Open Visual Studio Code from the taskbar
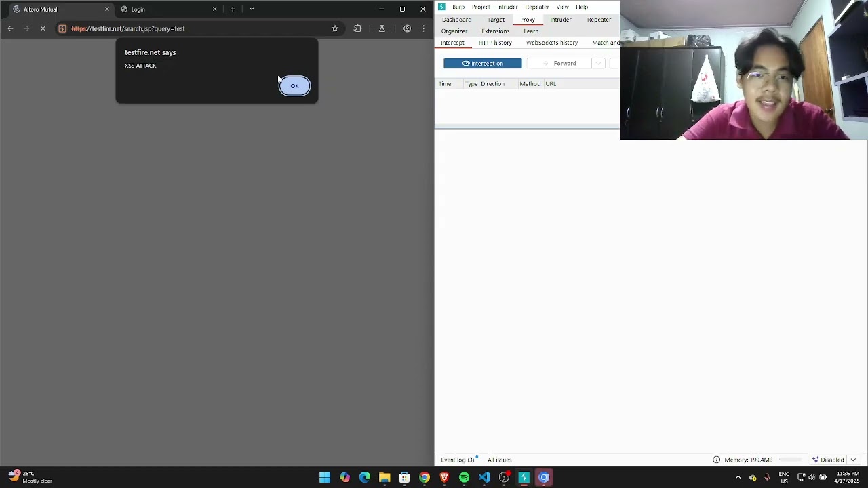The height and width of the screenshot is (488, 868). tap(484, 478)
